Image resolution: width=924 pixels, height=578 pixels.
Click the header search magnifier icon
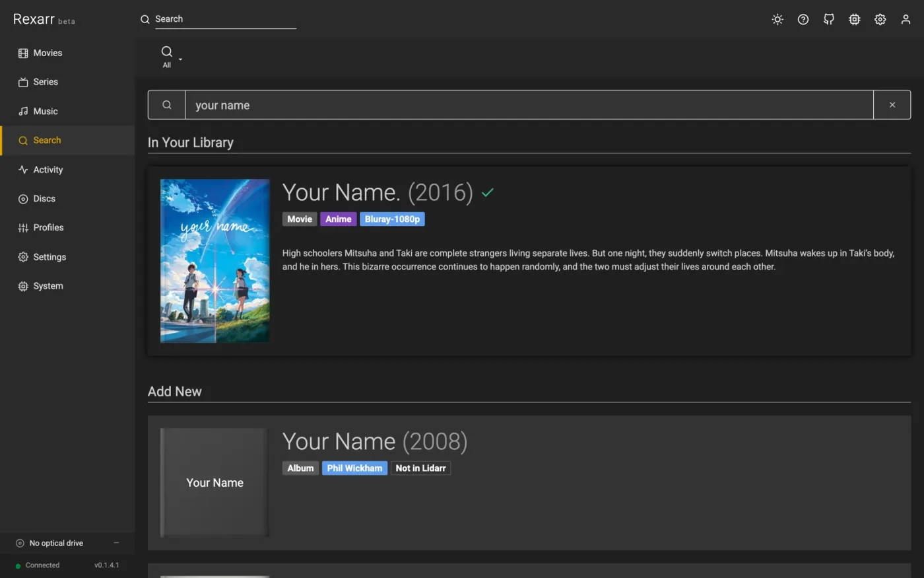point(145,19)
